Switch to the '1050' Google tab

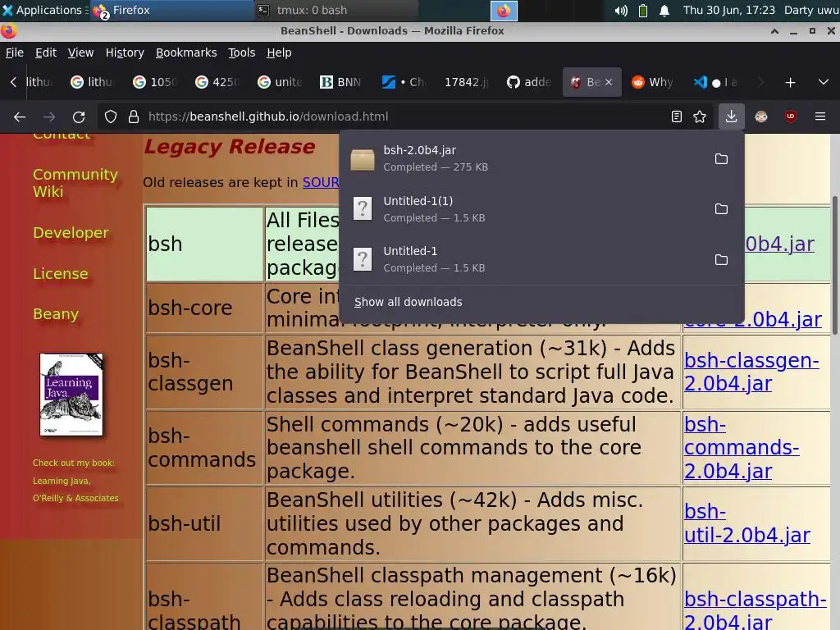tap(155, 83)
